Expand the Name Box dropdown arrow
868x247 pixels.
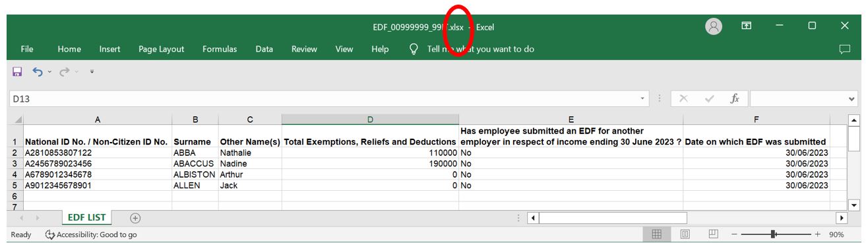click(x=643, y=98)
